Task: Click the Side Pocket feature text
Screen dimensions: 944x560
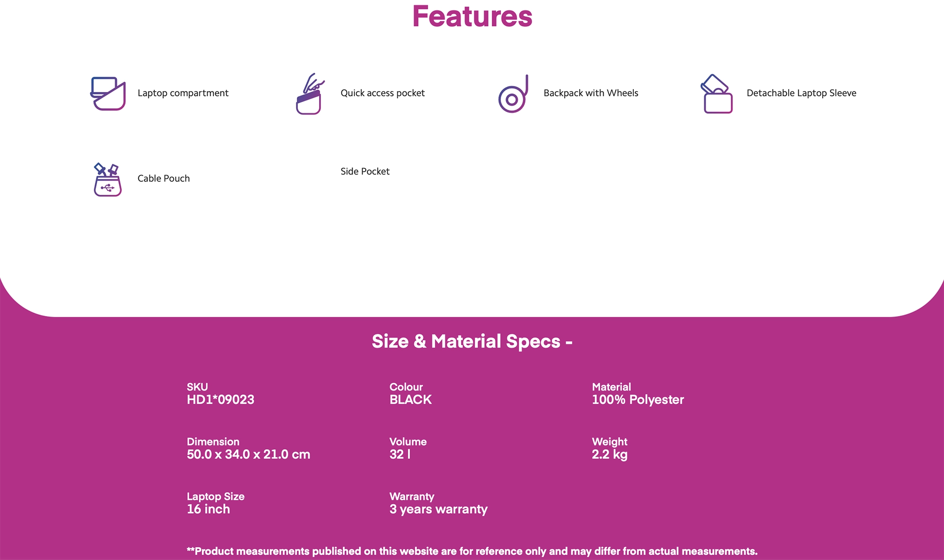Action: coord(365,171)
